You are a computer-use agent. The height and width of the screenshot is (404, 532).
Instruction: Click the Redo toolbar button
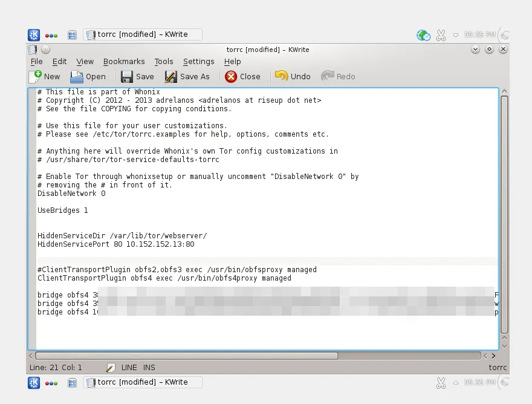tap(338, 76)
